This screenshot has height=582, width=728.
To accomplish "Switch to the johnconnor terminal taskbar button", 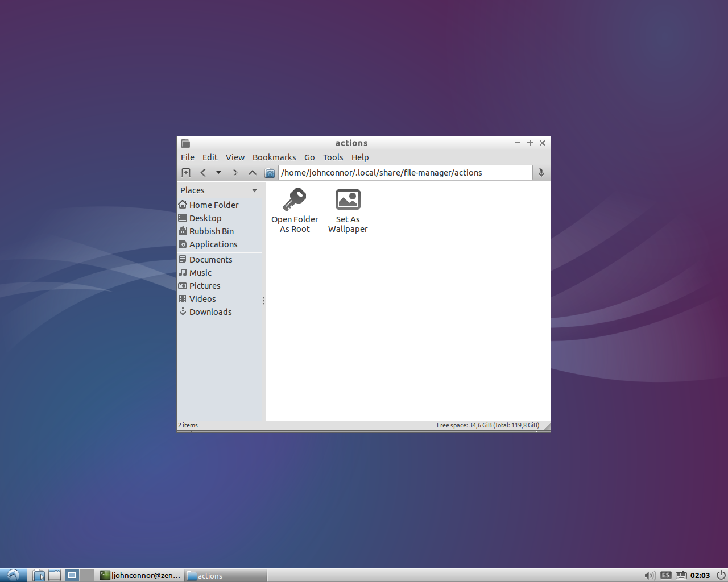I will click(140, 575).
